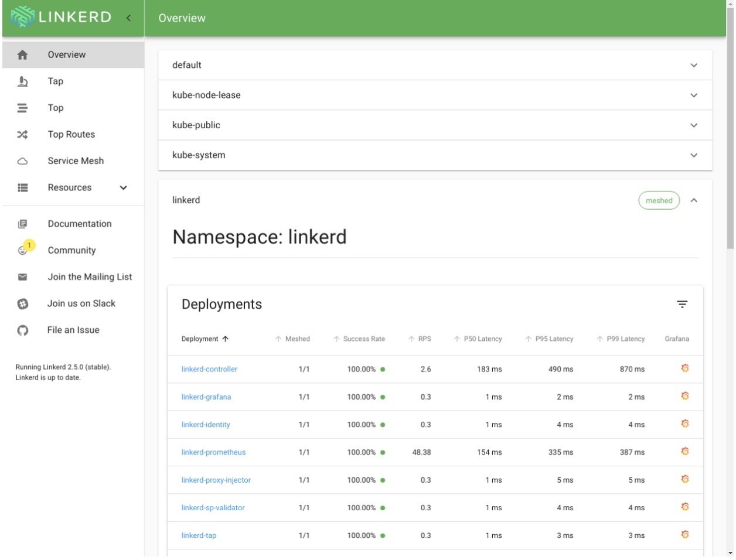Screen dimensions: 736x560
Task: Click the Mailing List envelope icon
Action: point(22,277)
